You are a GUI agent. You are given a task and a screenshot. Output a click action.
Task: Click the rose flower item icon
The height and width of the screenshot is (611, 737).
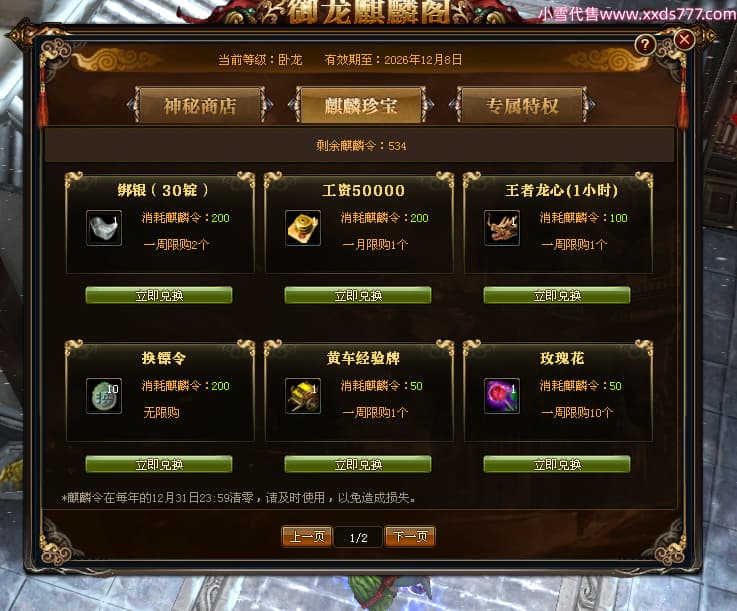[502, 396]
